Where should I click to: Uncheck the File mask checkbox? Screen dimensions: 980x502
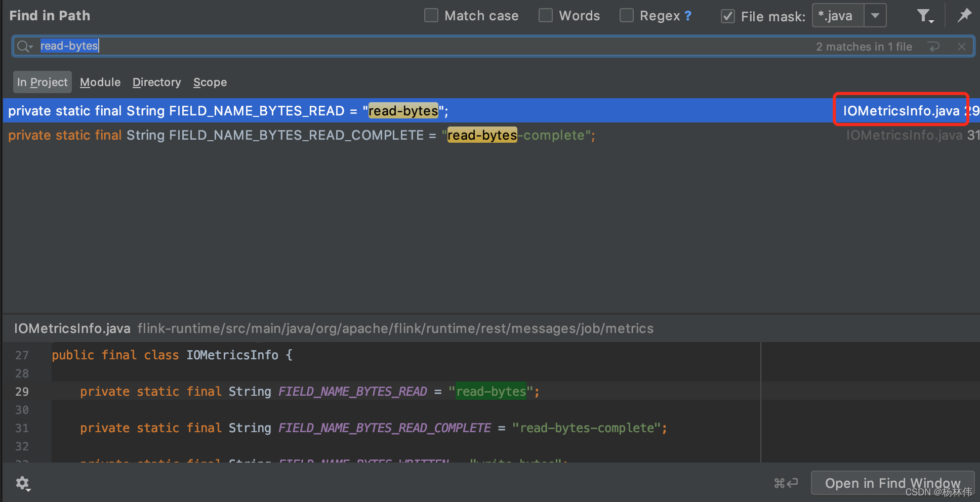coord(728,16)
